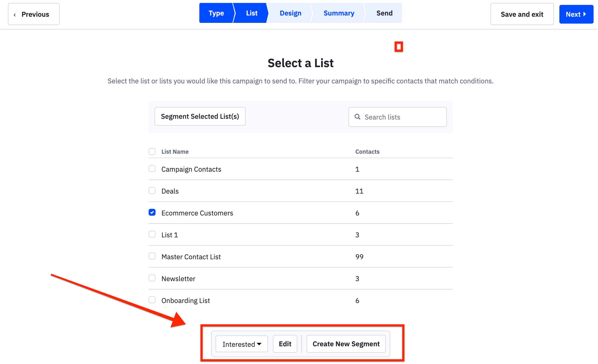Click the Type tab in the stepper

[x=215, y=13]
